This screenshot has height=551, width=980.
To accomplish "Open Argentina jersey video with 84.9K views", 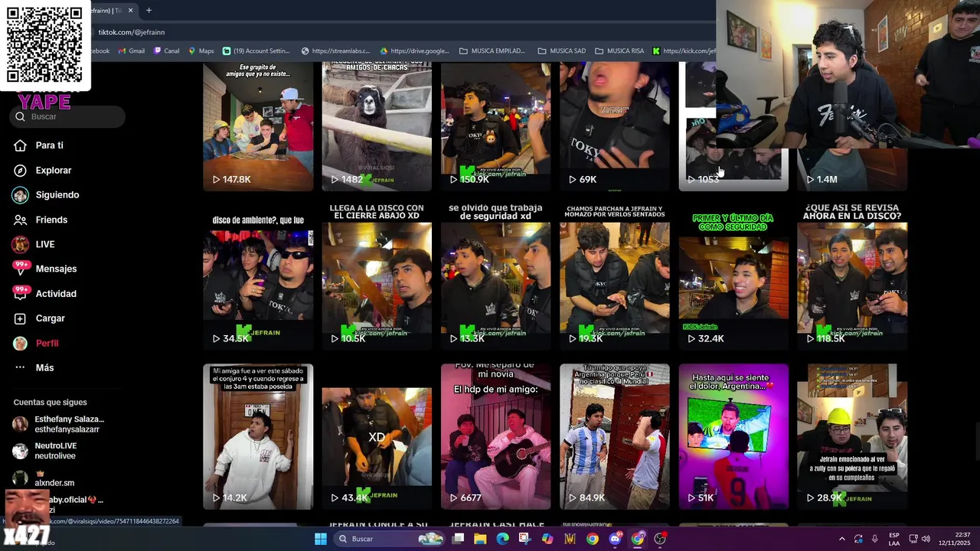I will 614,436.
